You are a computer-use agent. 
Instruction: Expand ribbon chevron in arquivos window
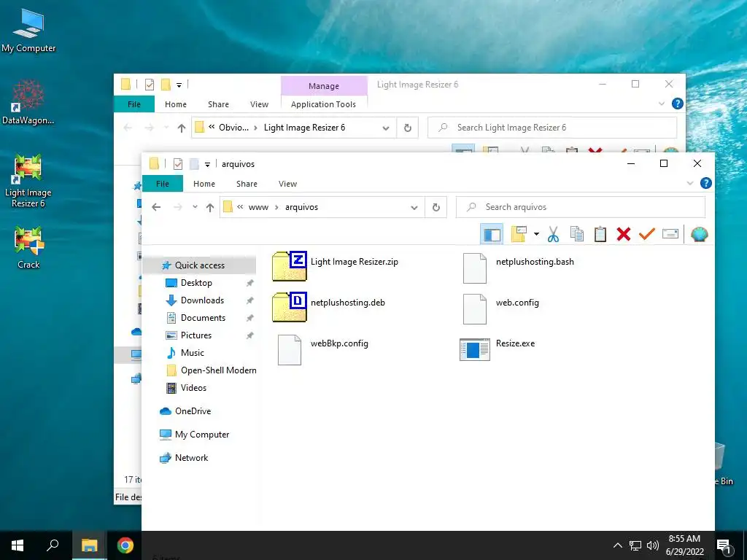tap(690, 183)
